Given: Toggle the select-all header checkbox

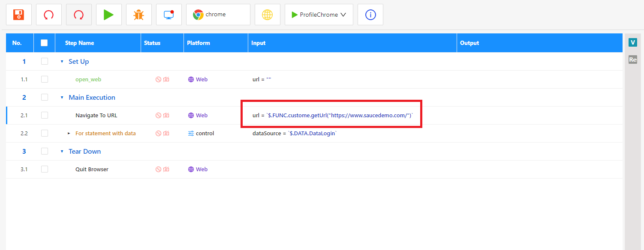Looking at the screenshot, I should 44,43.
